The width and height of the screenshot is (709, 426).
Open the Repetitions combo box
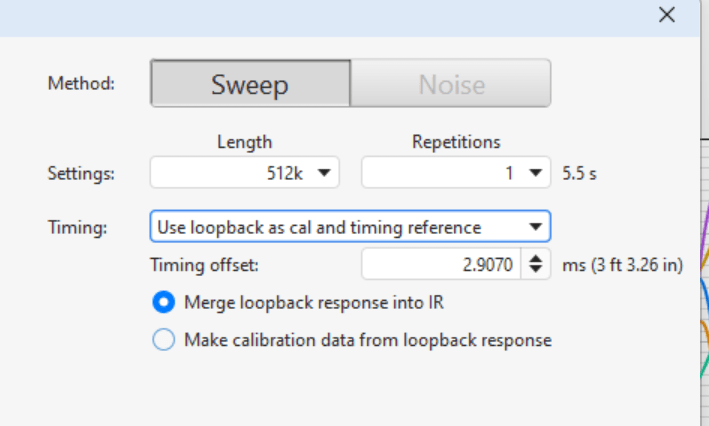pyautogui.click(x=456, y=173)
